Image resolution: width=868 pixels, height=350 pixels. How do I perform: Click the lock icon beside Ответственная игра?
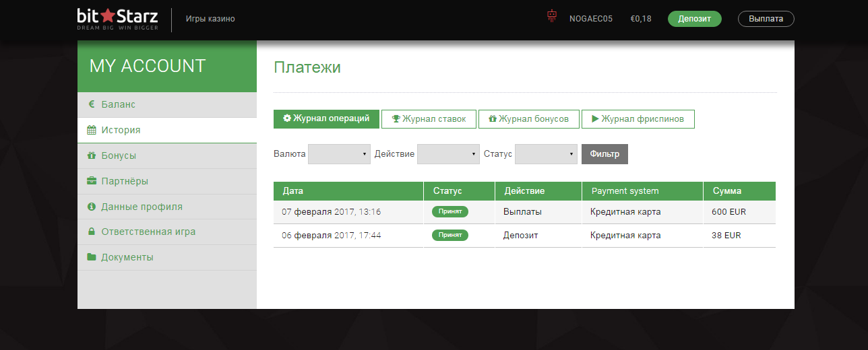click(x=91, y=232)
